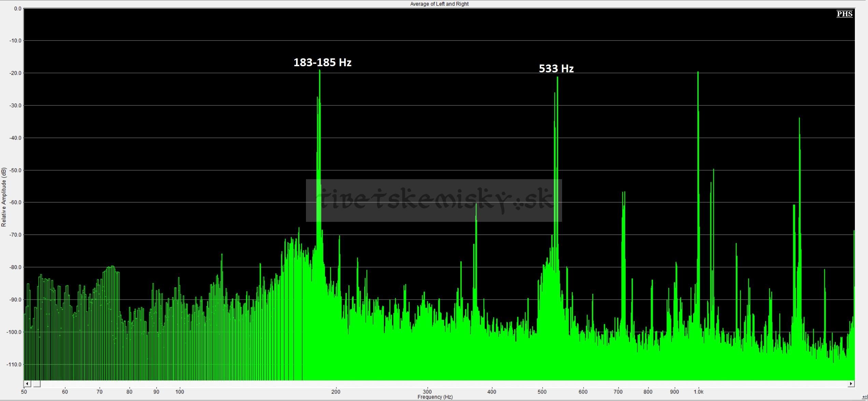Click the 50 tick on frequency axis
This screenshot has height=401, width=868.
pos(24,392)
